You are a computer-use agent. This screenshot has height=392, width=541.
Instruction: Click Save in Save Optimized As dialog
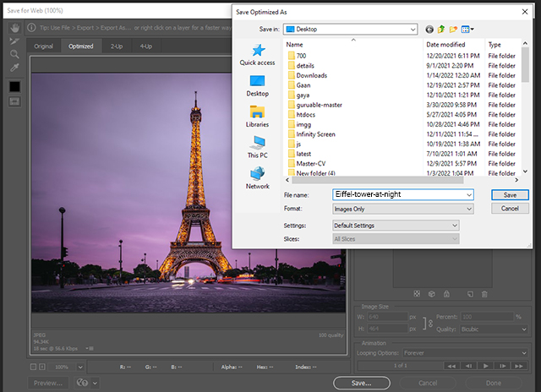point(510,195)
